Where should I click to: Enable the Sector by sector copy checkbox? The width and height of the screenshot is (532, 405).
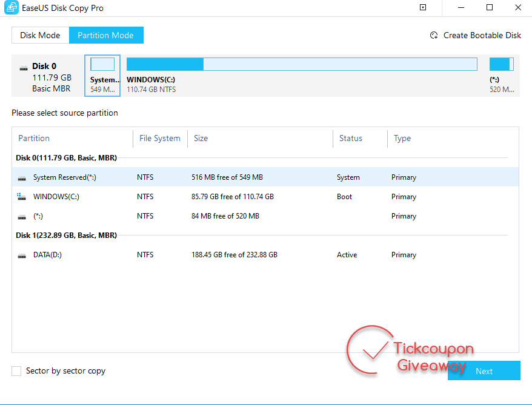point(16,371)
